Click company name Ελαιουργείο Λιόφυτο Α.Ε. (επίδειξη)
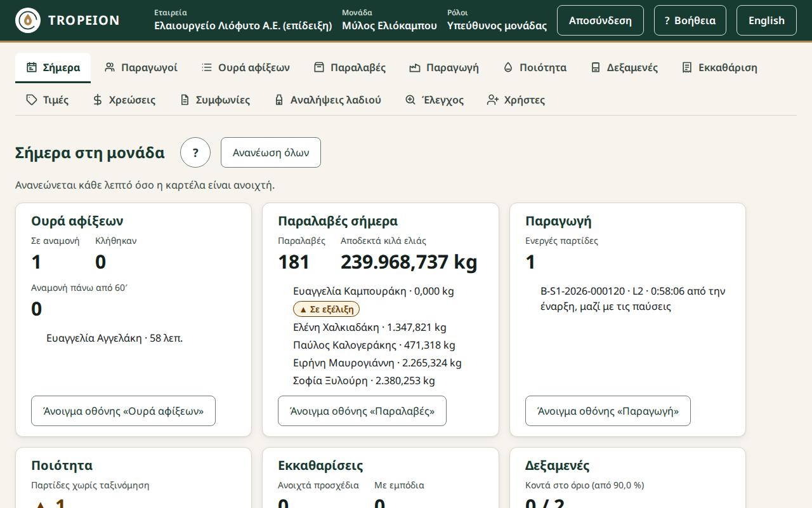 coord(243,25)
